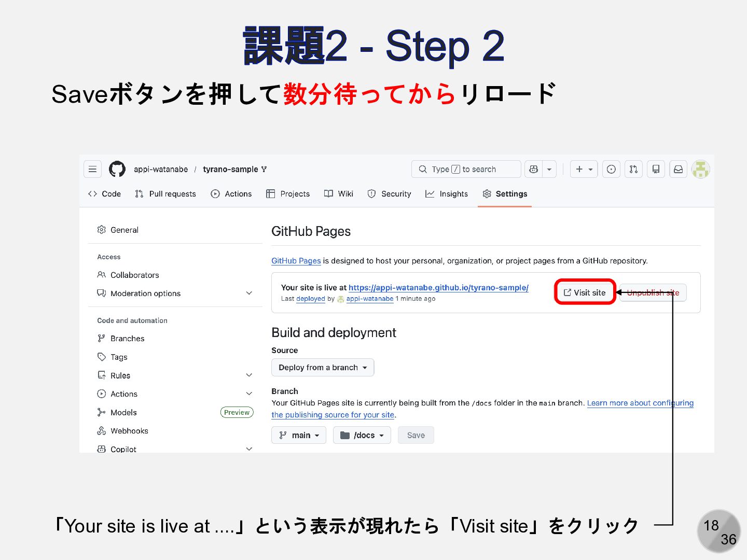Click the Models icon in sidebar

tap(102, 413)
